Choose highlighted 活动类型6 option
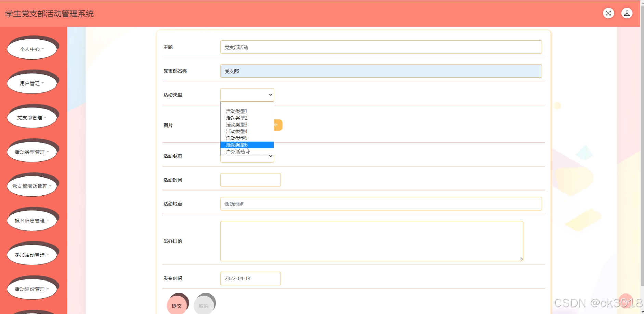Screen dimensions: 644x314 point(247,145)
